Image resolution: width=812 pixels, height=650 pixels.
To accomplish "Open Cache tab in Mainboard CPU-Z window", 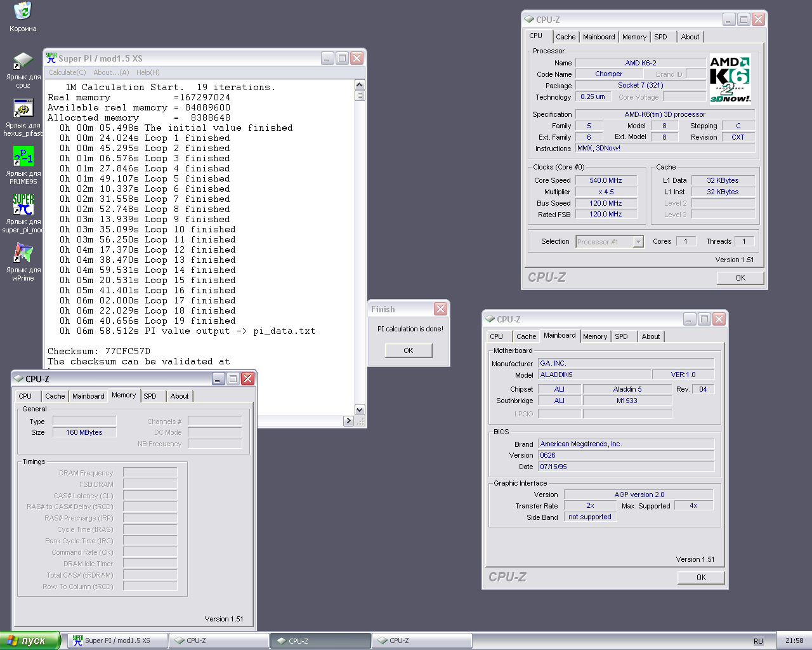I will click(x=527, y=336).
